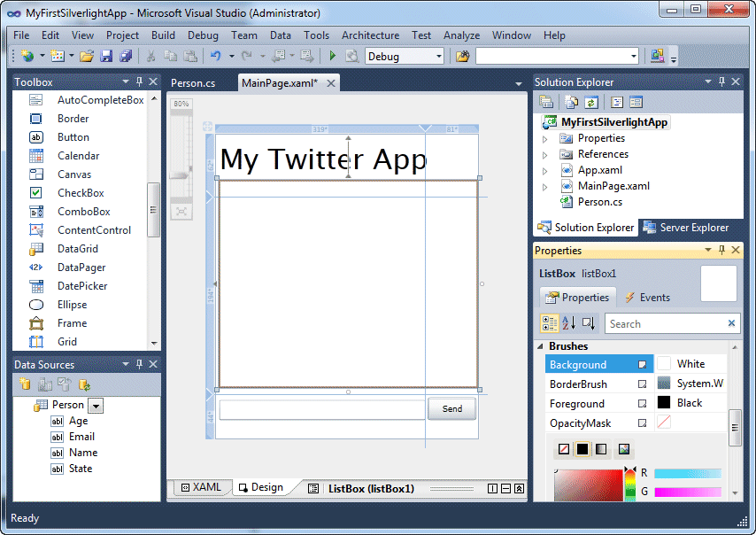Save the current file with the floppy icon

(106, 57)
